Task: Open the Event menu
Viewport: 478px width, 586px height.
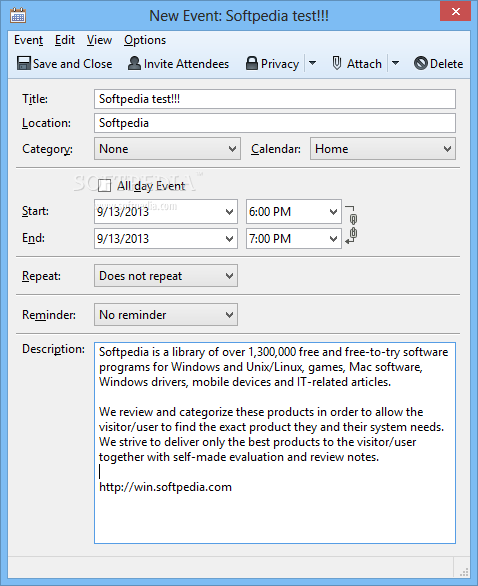Action: pyautogui.click(x=28, y=40)
